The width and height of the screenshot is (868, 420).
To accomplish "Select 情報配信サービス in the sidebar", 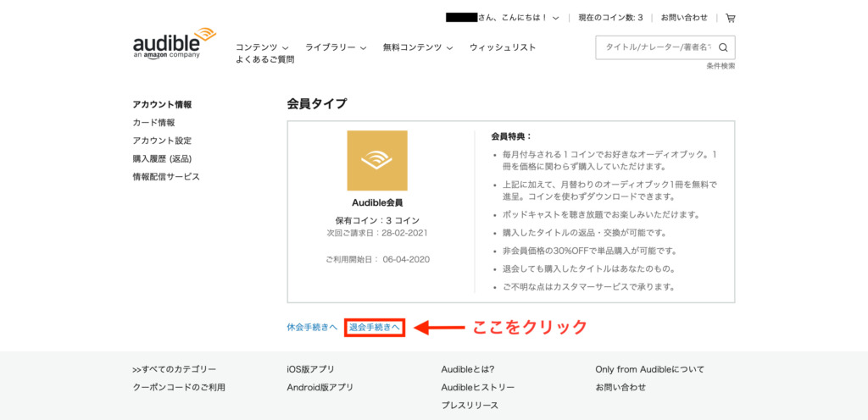I will [x=166, y=177].
